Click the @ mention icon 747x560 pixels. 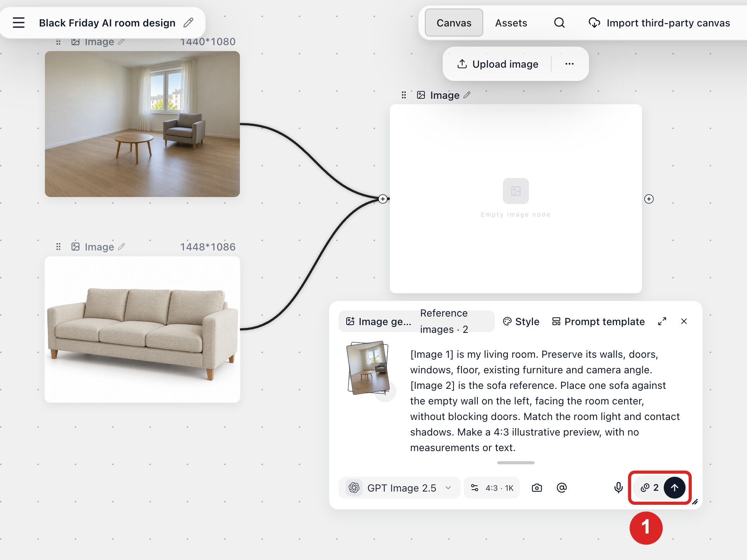[561, 488]
